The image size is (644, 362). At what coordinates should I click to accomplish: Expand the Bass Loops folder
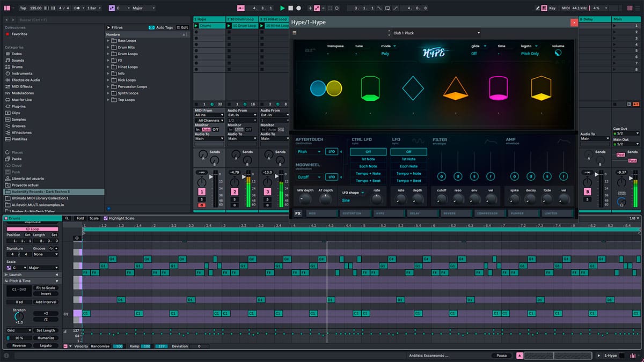[x=108, y=41]
